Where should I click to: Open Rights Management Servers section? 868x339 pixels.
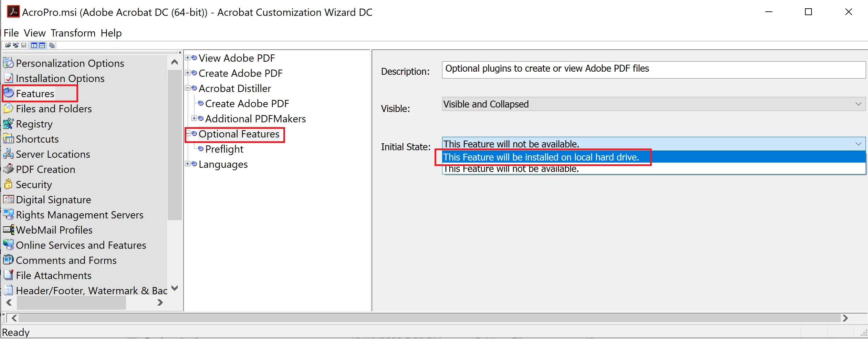click(80, 215)
